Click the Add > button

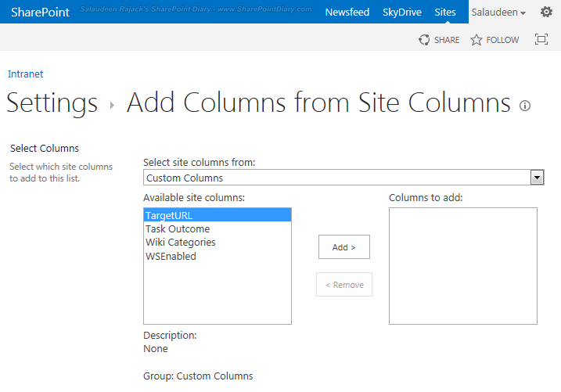click(343, 247)
